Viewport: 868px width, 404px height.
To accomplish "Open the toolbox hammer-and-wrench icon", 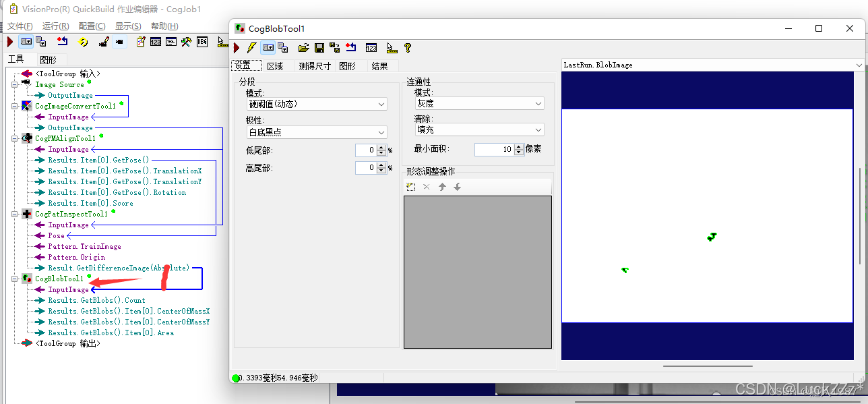I will (187, 42).
